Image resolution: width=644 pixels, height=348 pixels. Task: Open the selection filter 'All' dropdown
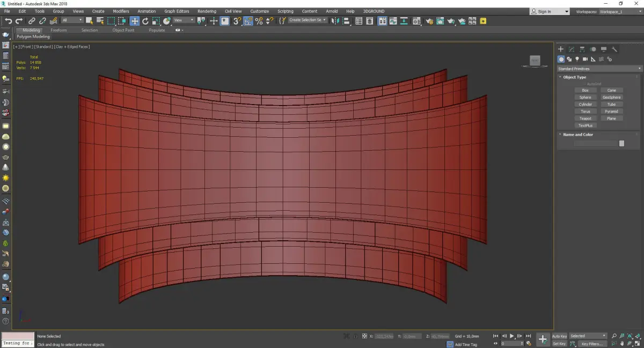72,20
